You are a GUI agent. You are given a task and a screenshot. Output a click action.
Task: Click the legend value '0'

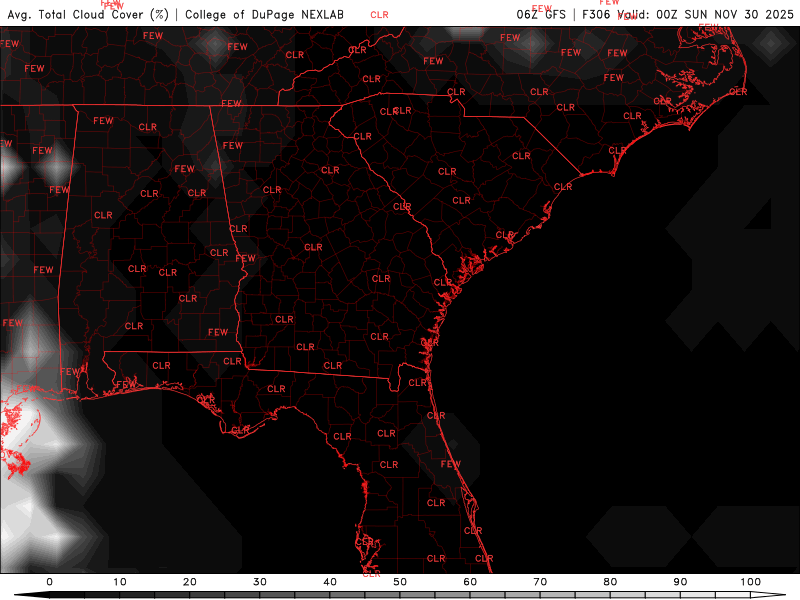(49, 582)
